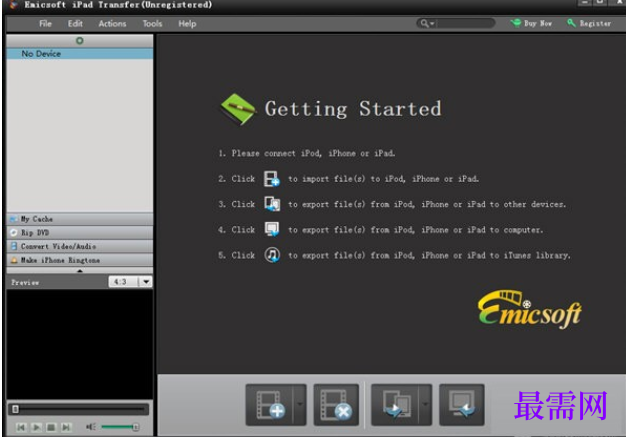Click the iTunes export icon in step 5

[272, 255]
